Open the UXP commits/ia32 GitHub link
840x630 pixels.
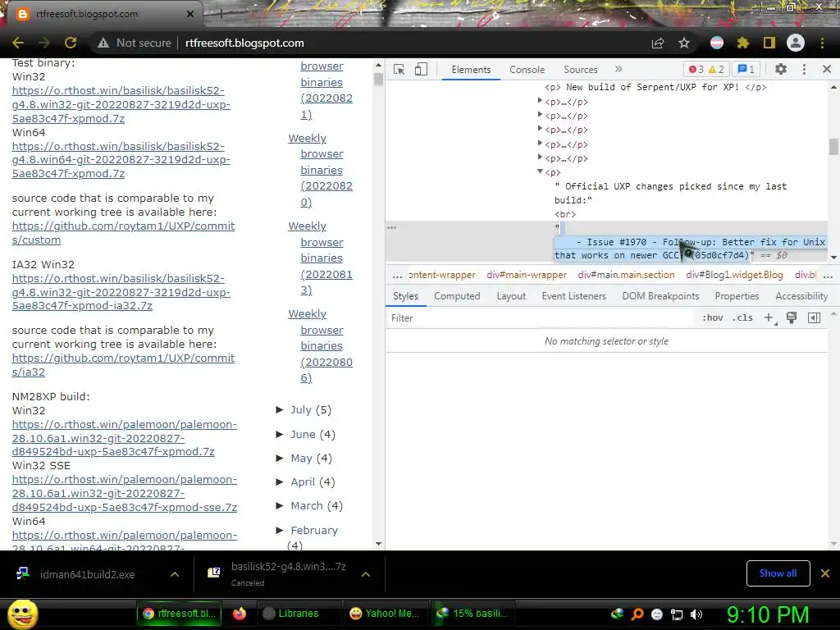click(123, 365)
